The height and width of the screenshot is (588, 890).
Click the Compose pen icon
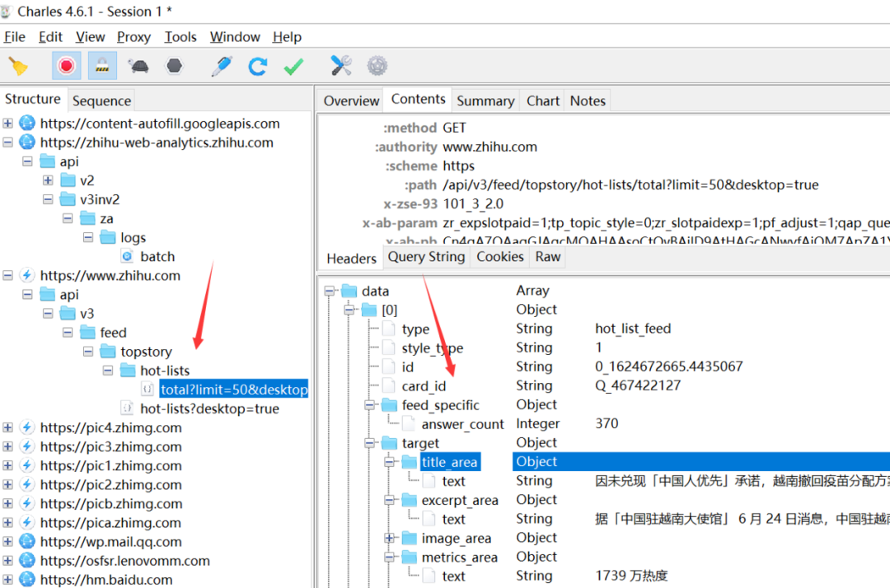222,66
